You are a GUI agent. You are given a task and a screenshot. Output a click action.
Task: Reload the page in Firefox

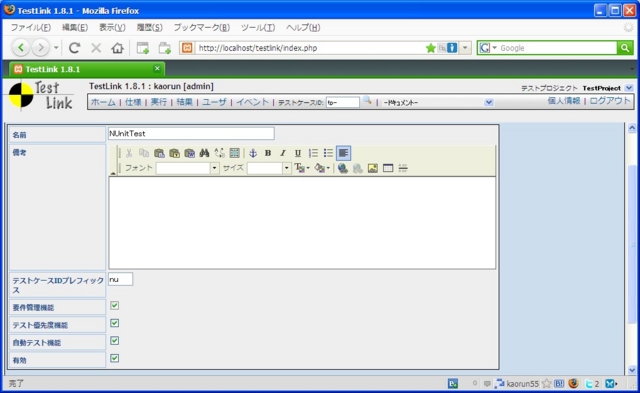(x=74, y=48)
